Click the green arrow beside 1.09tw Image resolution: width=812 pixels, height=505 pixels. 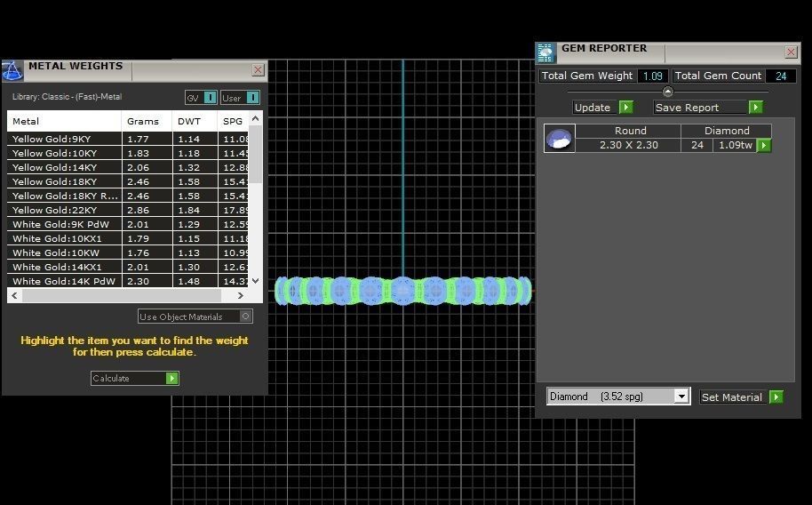[764, 145]
